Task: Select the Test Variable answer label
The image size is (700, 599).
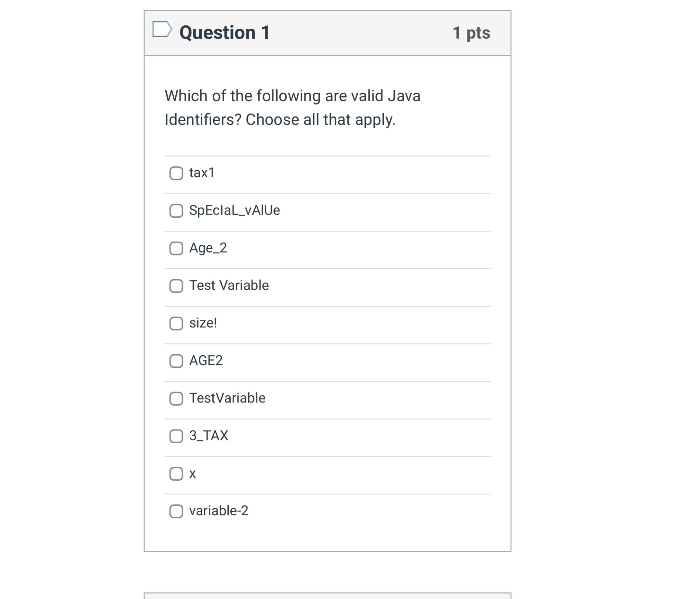Action: coord(229,285)
